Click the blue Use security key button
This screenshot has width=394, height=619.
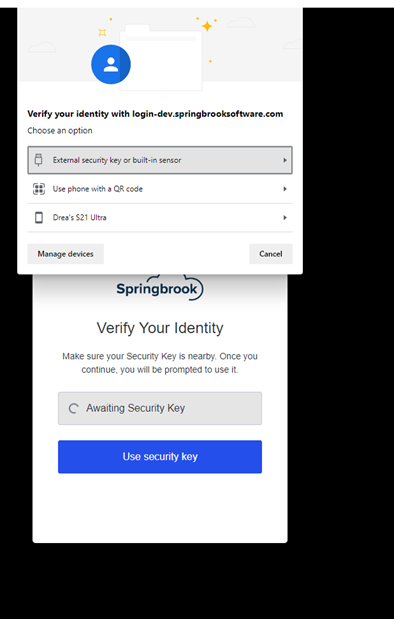160,457
